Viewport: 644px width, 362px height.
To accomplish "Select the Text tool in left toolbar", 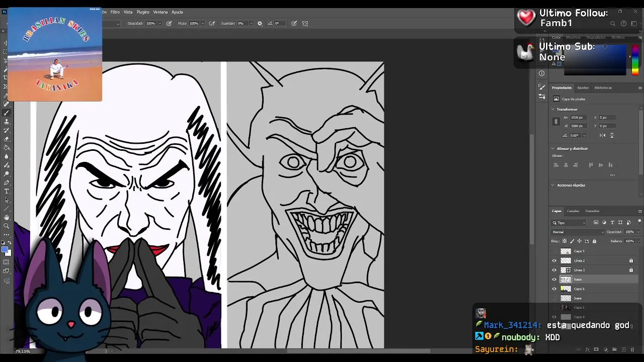I will coord(7,191).
